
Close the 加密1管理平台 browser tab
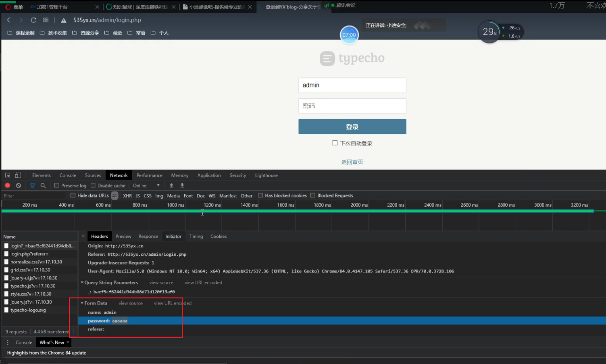97,7
